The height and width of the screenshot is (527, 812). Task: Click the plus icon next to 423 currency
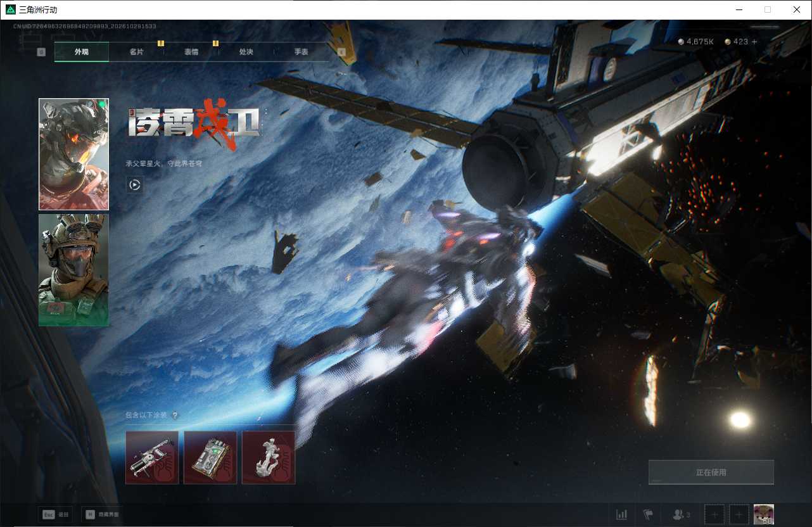754,42
